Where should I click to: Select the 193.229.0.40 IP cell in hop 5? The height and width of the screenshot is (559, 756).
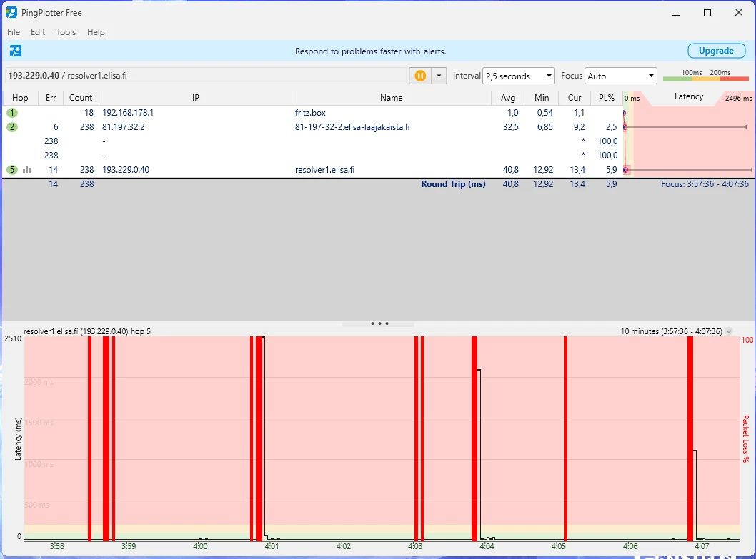(126, 170)
